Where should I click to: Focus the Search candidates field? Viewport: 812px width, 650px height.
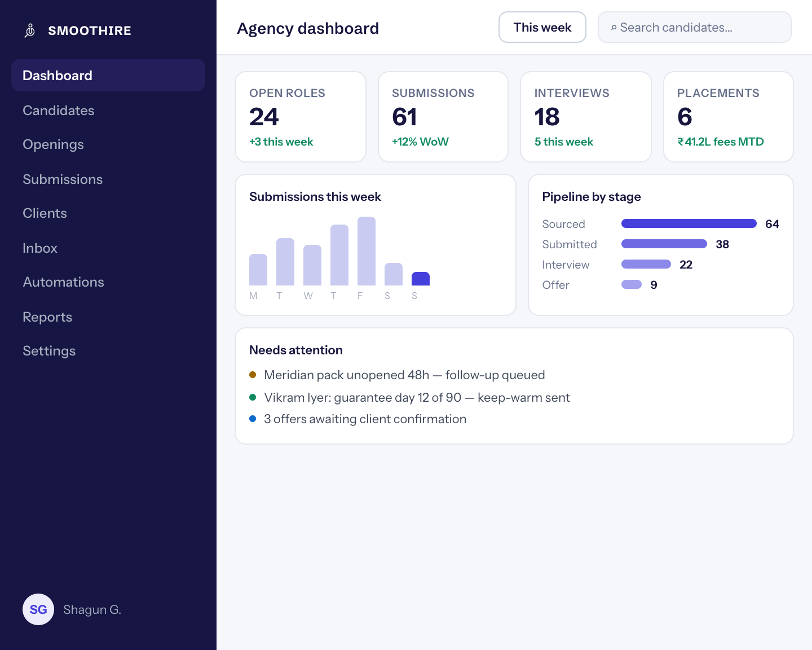[695, 27]
